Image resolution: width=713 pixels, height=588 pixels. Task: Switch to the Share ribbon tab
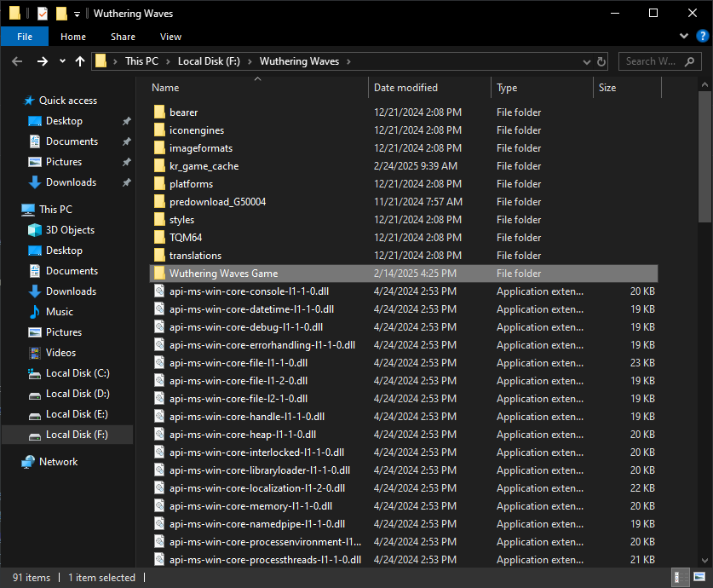[x=123, y=37]
